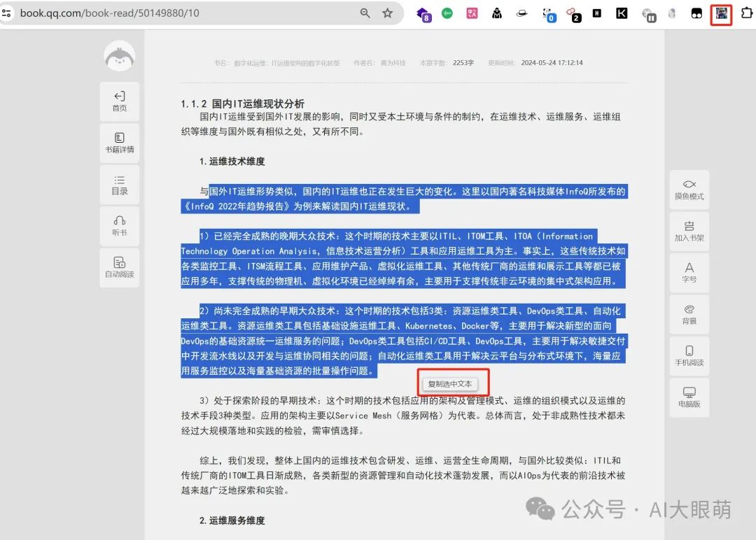Open the 背景 background palette setting

click(x=689, y=315)
